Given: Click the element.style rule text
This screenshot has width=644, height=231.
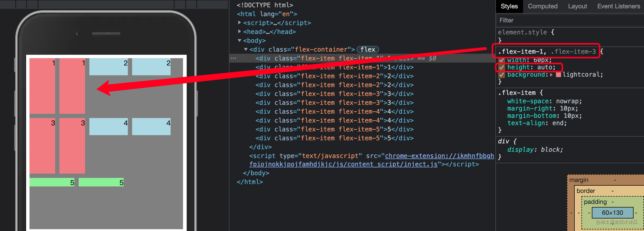Looking at the screenshot, I should [x=523, y=32].
